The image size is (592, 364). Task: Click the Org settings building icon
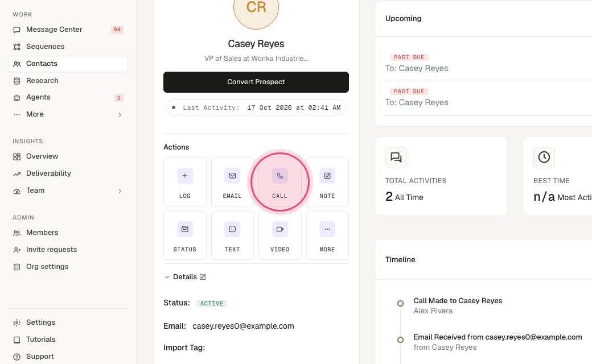tap(17, 267)
